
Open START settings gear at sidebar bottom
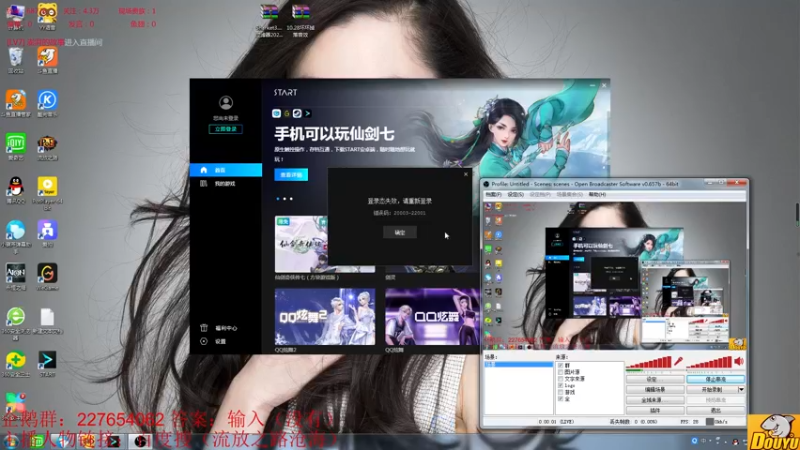pos(204,341)
